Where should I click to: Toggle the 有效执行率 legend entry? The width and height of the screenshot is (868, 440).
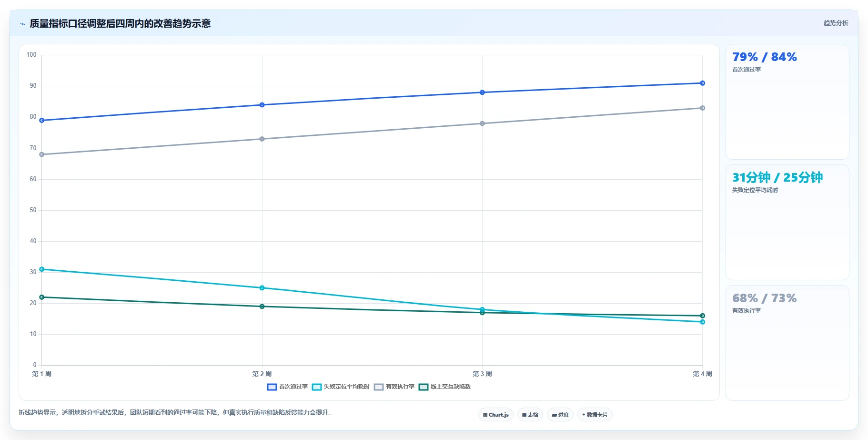click(x=394, y=387)
